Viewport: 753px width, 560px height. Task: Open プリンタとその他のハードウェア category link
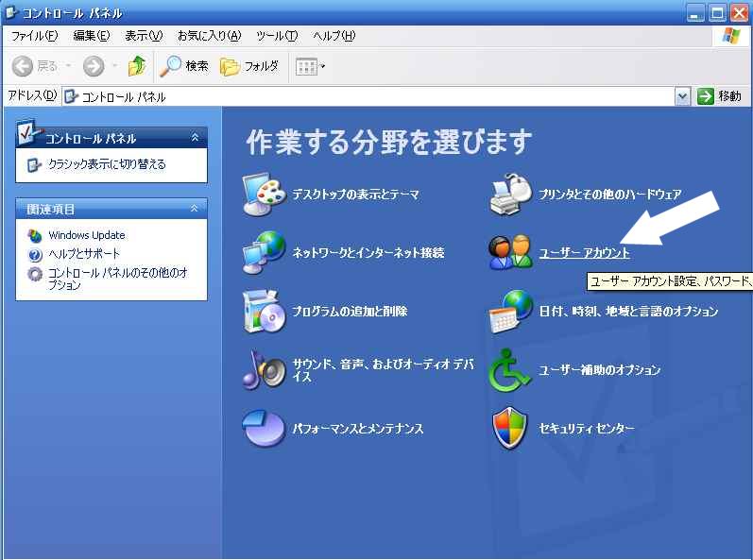[610, 195]
